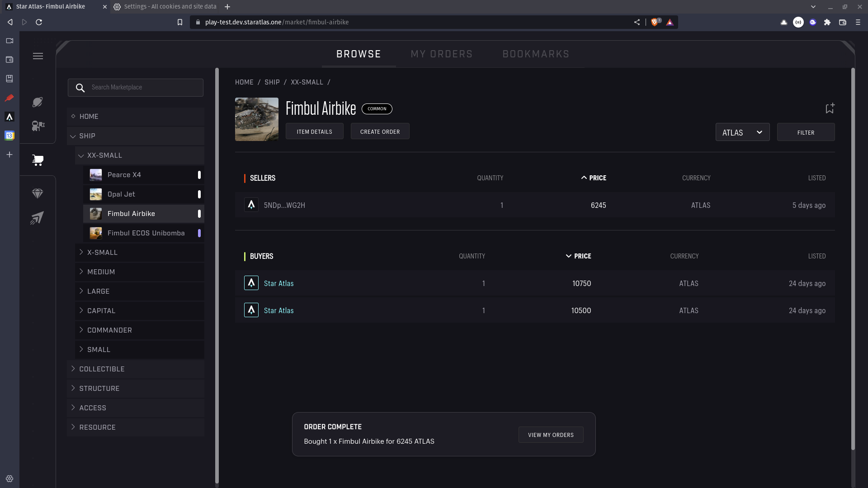Select Pearce X4 in the ship list
Screen dimensions: 868x488
pyautogui.click(x=144, y=175)
